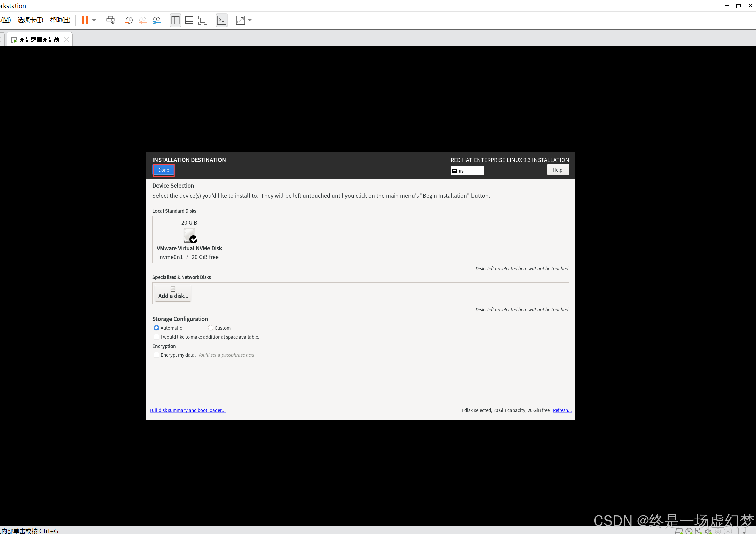Open the us keyboard layout selector
The width and height of the screenshot is (756, 534).
click(467, 171)
